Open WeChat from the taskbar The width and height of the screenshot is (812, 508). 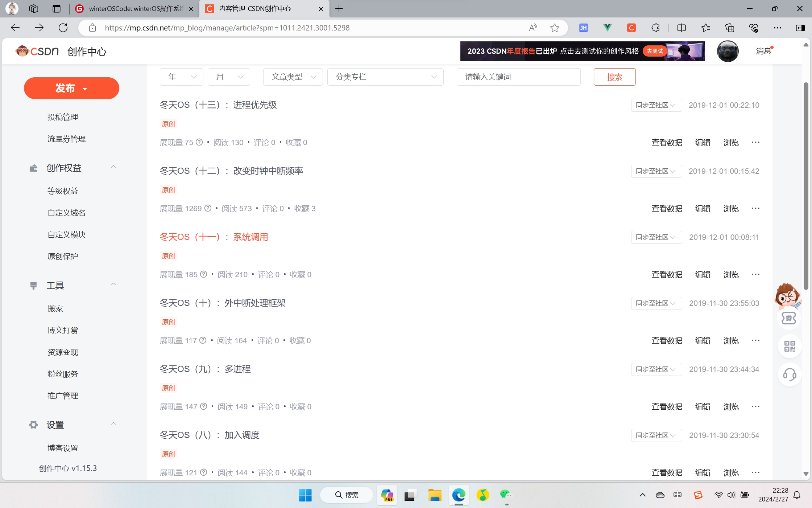pos(506,495)
